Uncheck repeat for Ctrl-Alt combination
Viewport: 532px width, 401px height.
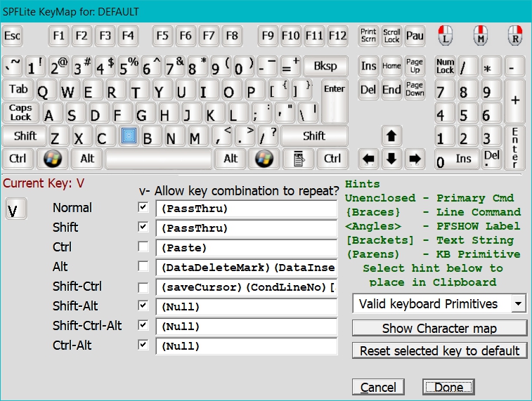(143, 345)
